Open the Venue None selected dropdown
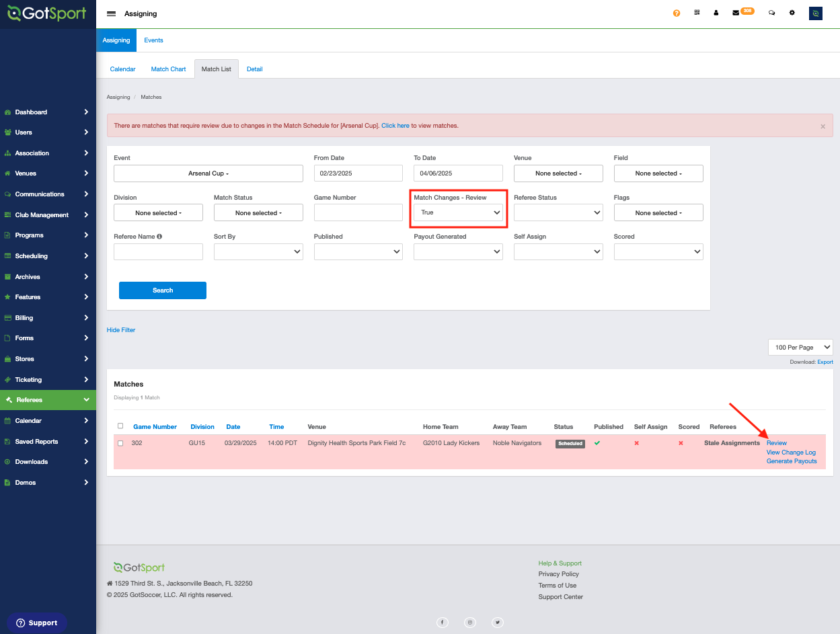 point(558,173)
